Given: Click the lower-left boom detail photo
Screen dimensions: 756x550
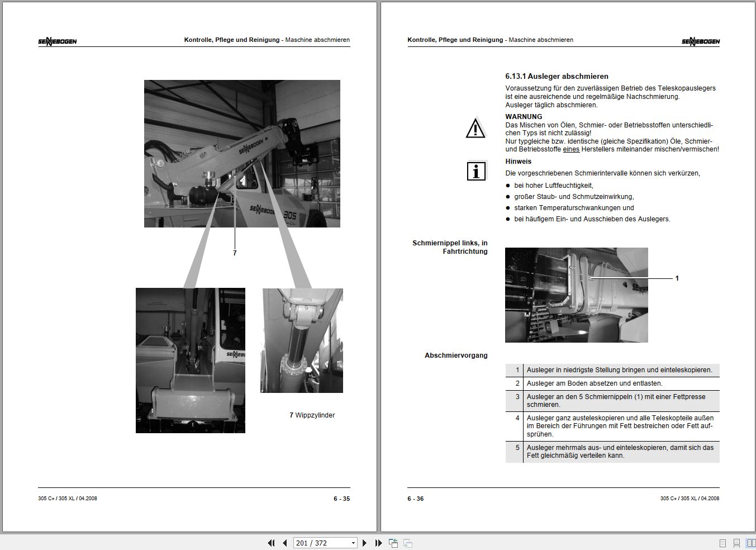Looking at the screenshot, I should pyautogui.click(x=191, y=361).
